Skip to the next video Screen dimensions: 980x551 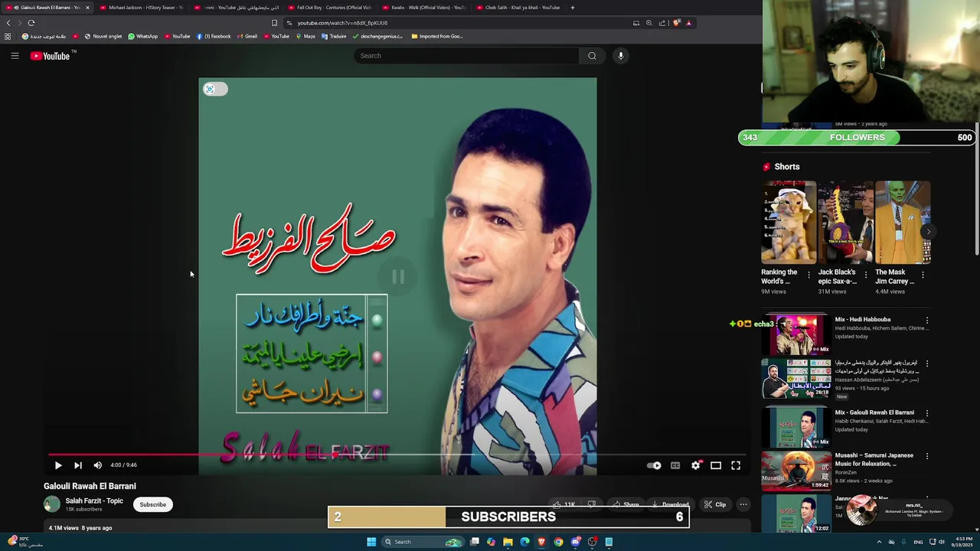tap(77, 465)
